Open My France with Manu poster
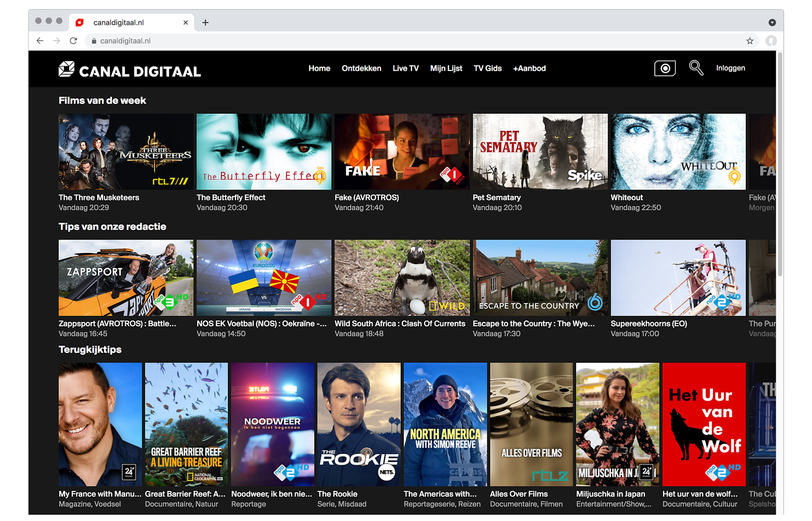 (100, 425)
